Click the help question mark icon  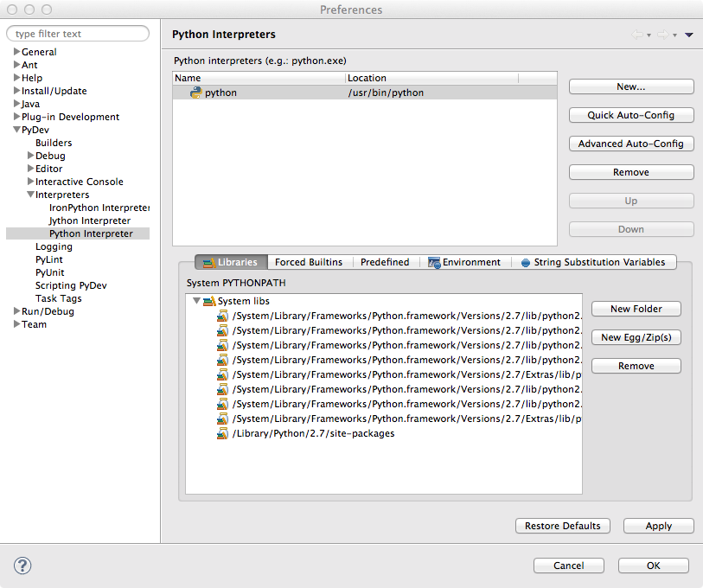pos(22,566)
